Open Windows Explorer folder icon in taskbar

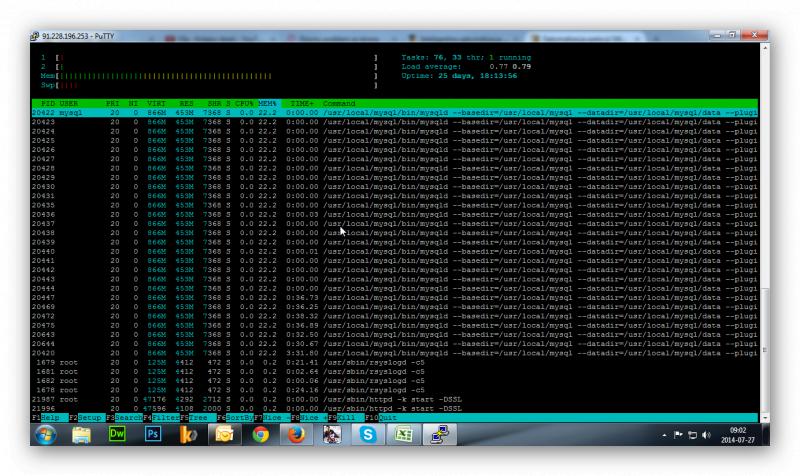coord(81,435)
